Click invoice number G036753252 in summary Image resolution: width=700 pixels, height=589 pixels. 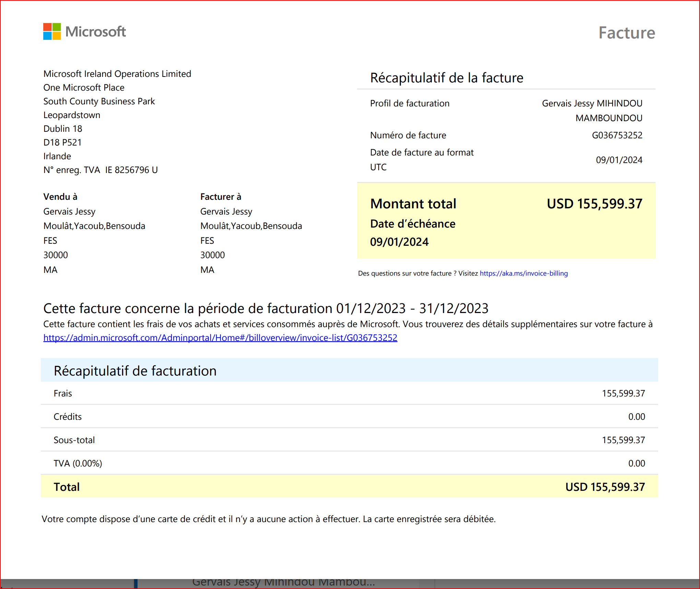(617, 135)
